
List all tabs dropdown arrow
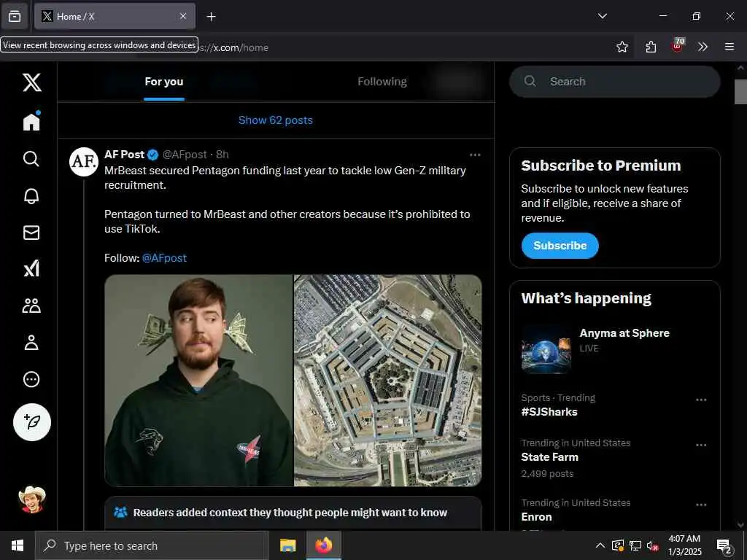pos(602,16)
